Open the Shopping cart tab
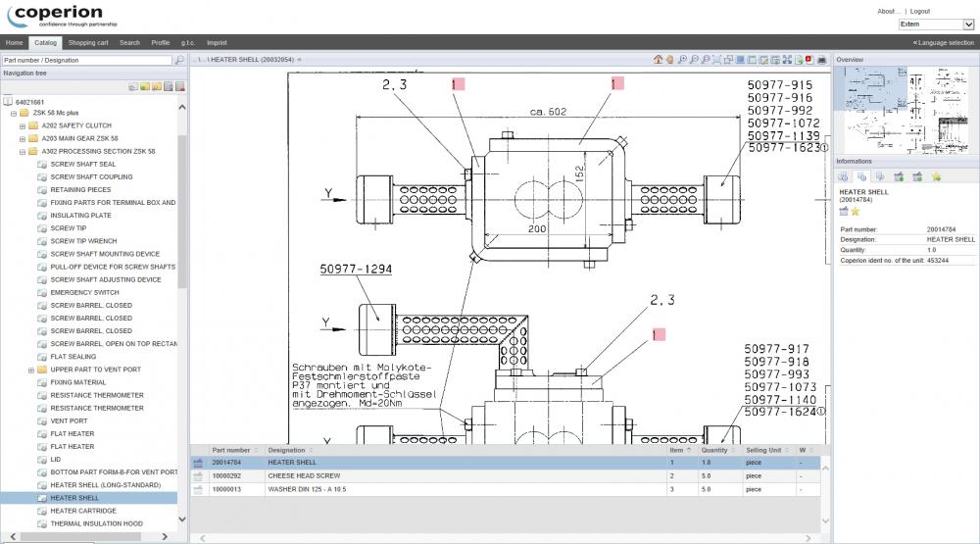980x544 pixels. coord(88,43)
